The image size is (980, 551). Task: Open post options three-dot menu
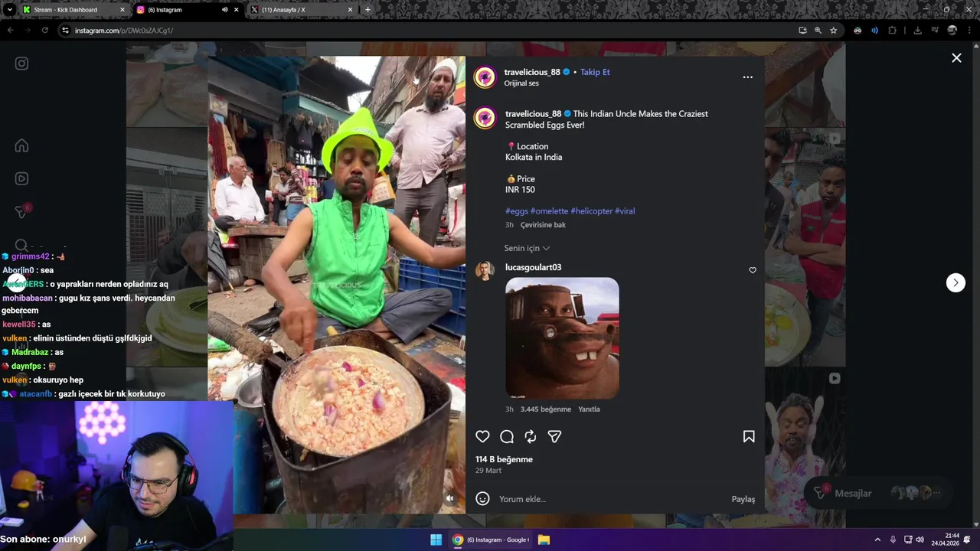(x=748, y=77)
